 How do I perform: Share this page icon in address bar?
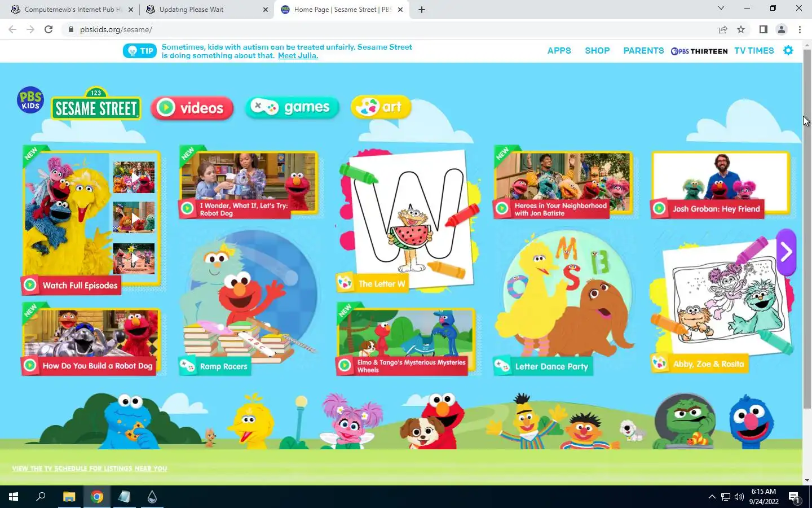click(723, 29)
